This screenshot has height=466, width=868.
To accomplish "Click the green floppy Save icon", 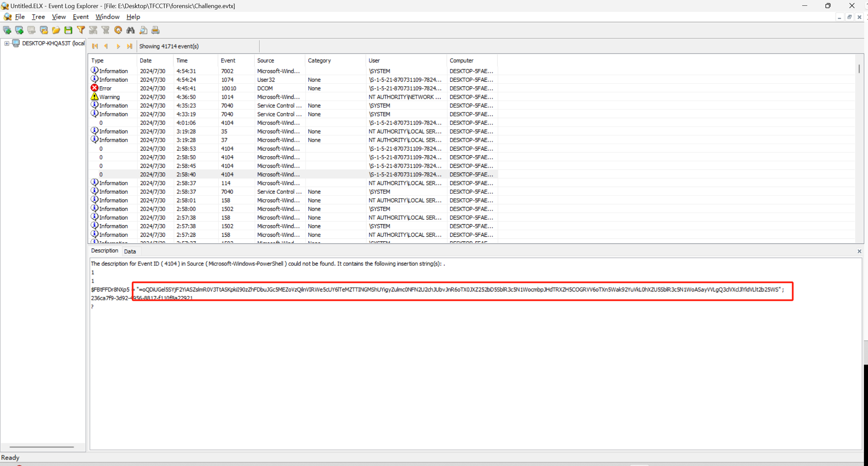I will point(68,30).
